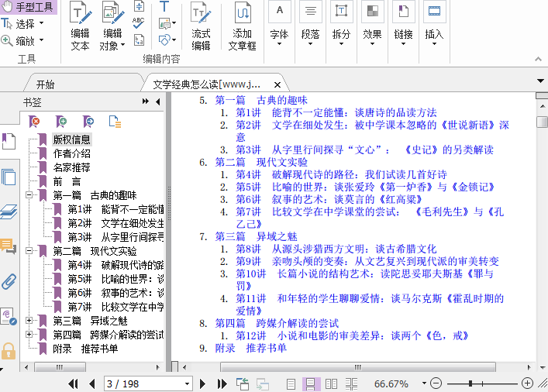
Task: Open the 第12讲 小说和电影的审美差异 link
Action: pos(352,335)
